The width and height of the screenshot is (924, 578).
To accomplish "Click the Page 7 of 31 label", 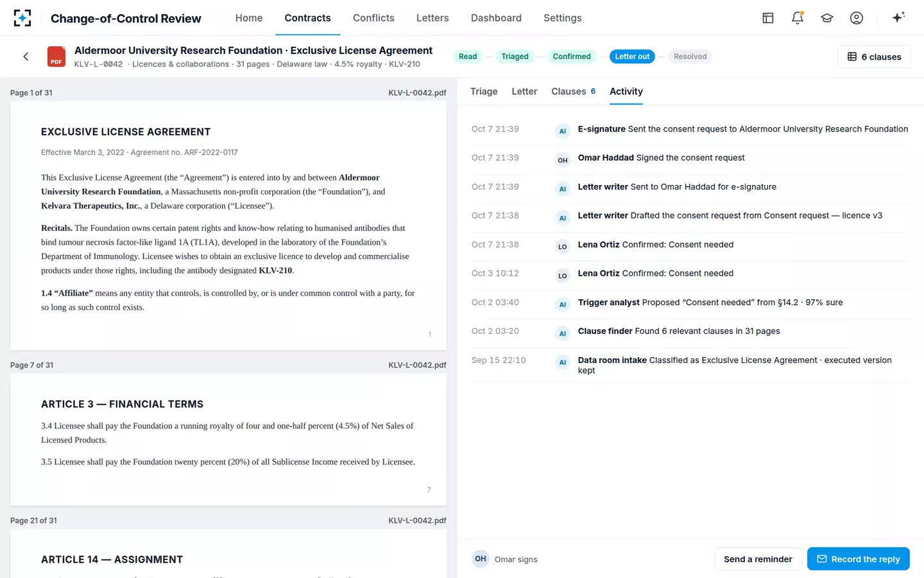I will coord(32,365).
